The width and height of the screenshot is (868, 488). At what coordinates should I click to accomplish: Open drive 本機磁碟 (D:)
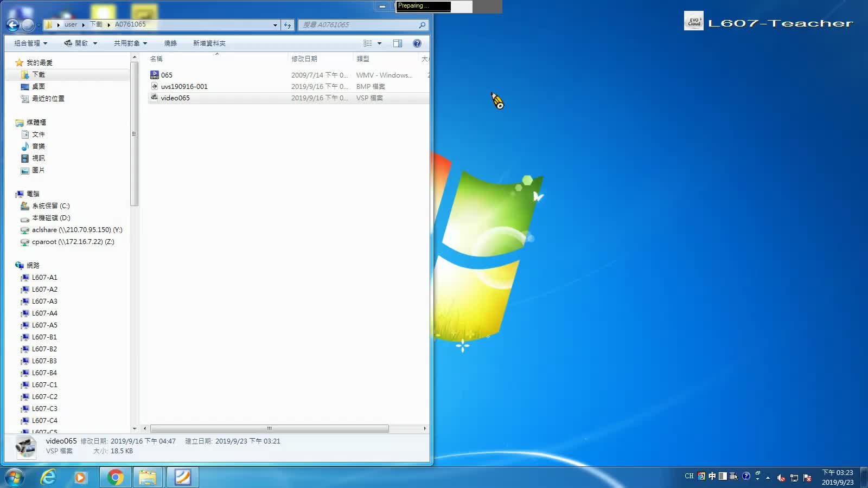[x=51, y=218]
